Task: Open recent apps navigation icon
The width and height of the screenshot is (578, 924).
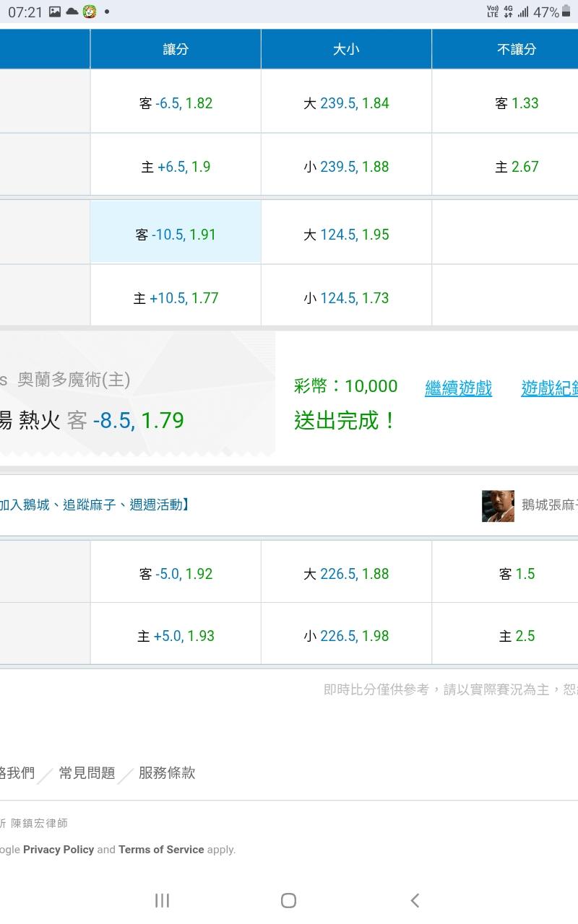Action: (x=162, y=900)
